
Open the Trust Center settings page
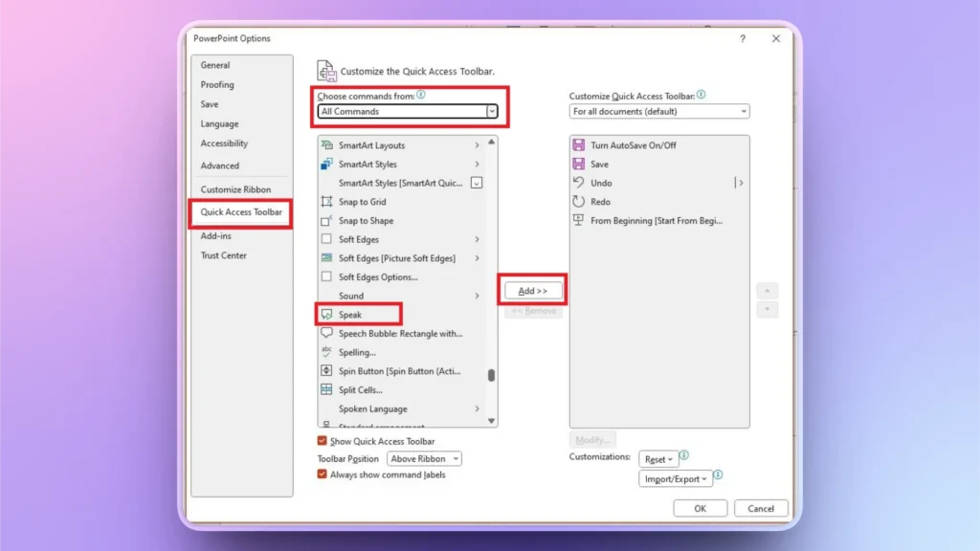pyautogui.click(x=222, y=255)
